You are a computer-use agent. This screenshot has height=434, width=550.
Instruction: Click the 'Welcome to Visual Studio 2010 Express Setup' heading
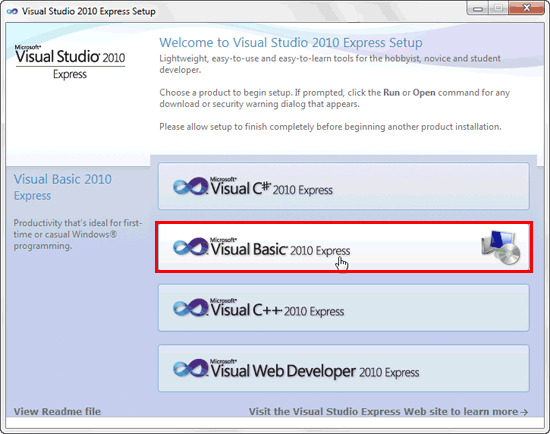coord(291,42)
